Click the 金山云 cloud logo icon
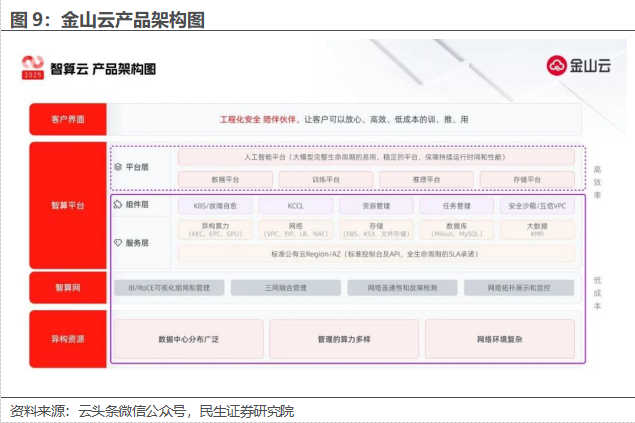The image size is (635, 423). [x=556, y=65]
